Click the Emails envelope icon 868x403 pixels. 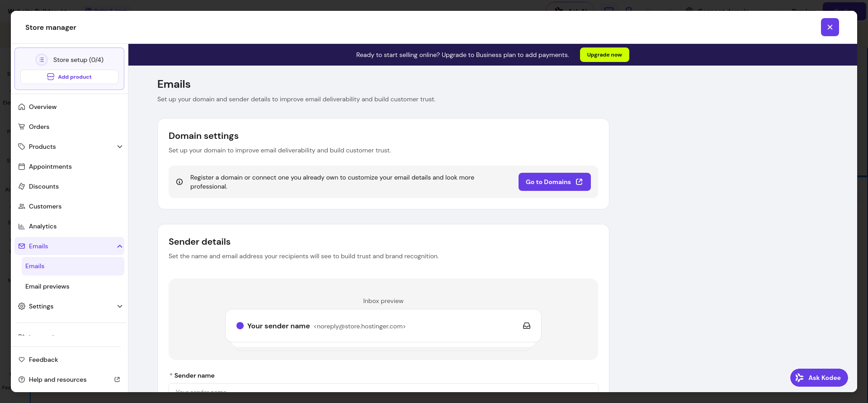[22, 246]
